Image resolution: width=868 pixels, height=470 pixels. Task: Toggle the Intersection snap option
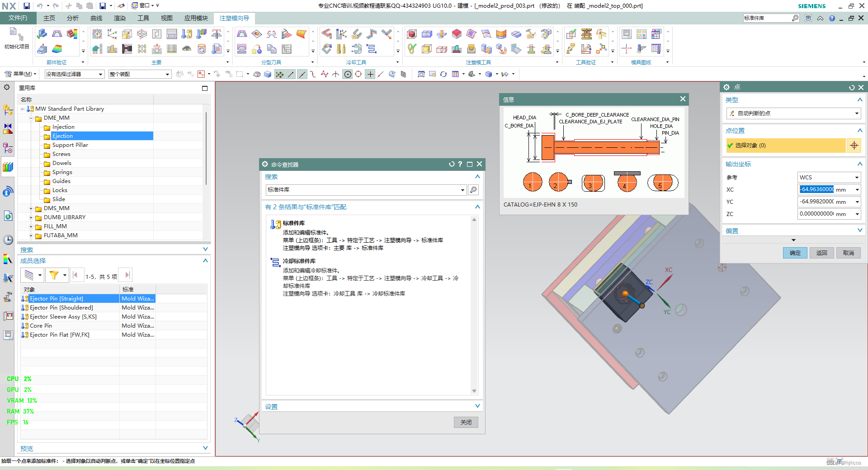[335, 74]
